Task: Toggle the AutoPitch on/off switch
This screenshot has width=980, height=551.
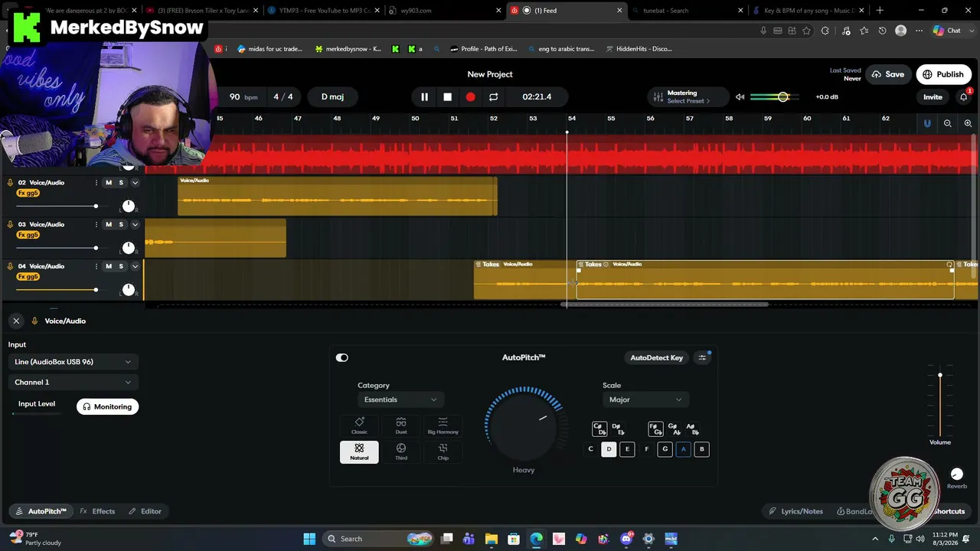Action: coord(342,357)
